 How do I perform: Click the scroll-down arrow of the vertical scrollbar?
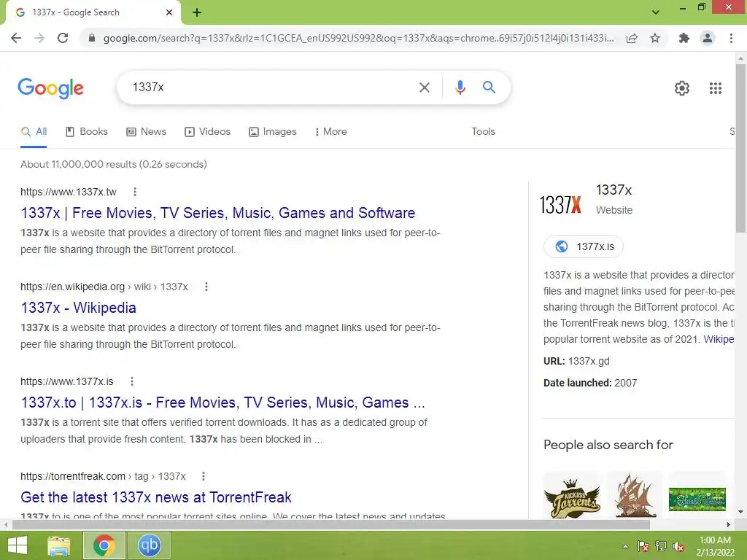740,512
